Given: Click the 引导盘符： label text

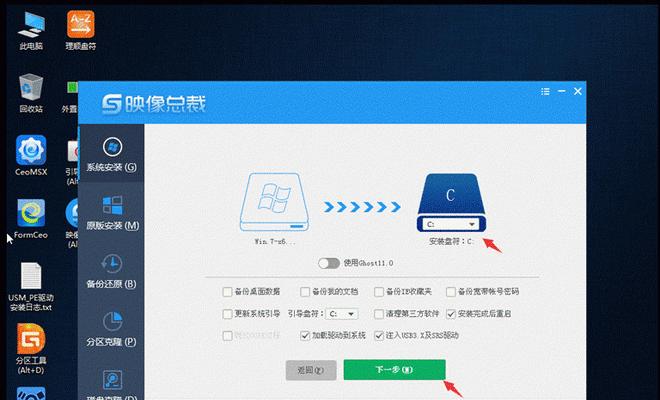Looking at the screenshot, I should (306, 314).
